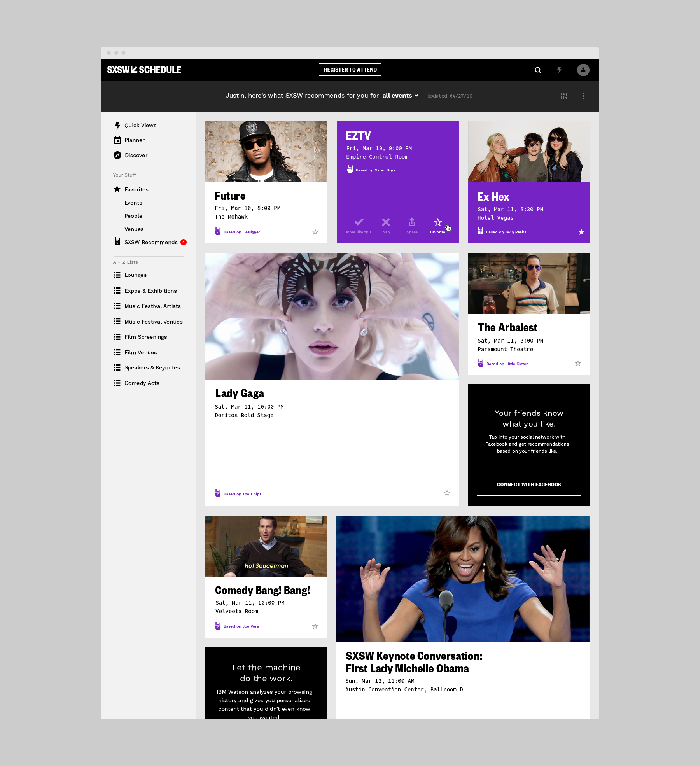Click the Favorites star icon in sidebar
700x766 pixels.
[x=117, y=189]
